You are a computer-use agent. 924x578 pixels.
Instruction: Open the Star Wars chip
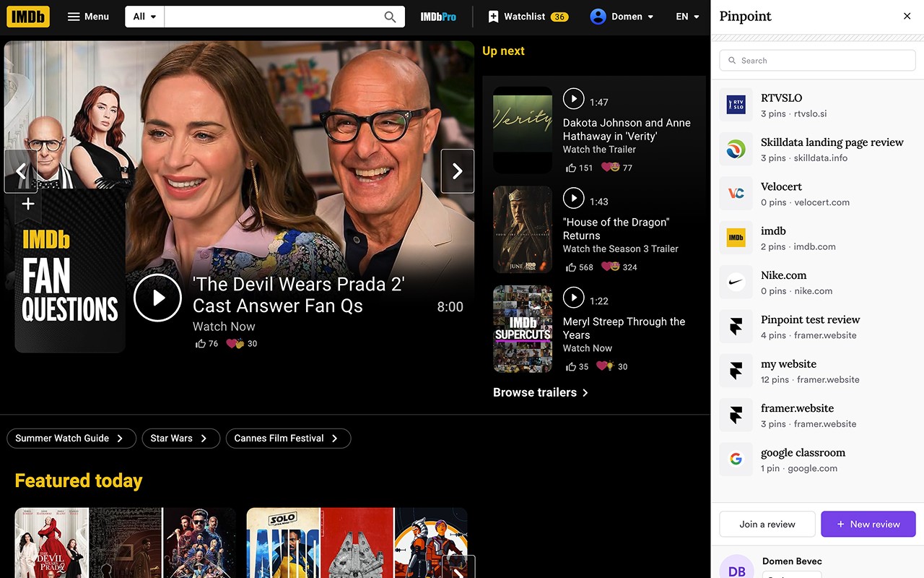point(180,439)
